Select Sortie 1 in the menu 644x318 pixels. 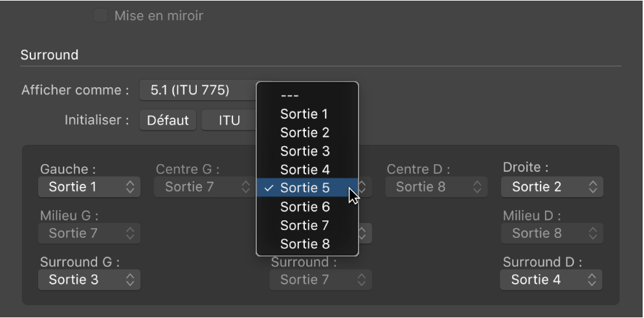coord(304,114)
